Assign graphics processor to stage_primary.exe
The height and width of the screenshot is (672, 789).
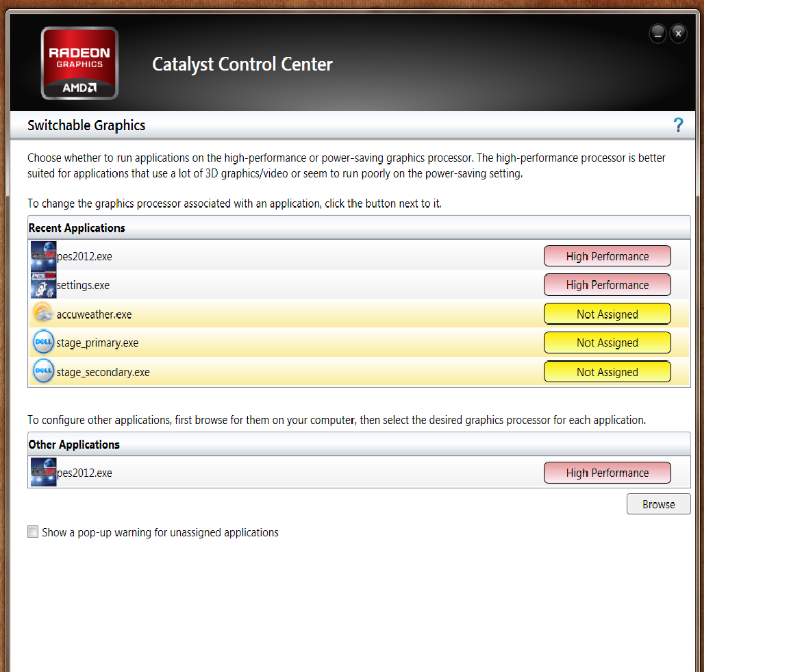(607, 343)
